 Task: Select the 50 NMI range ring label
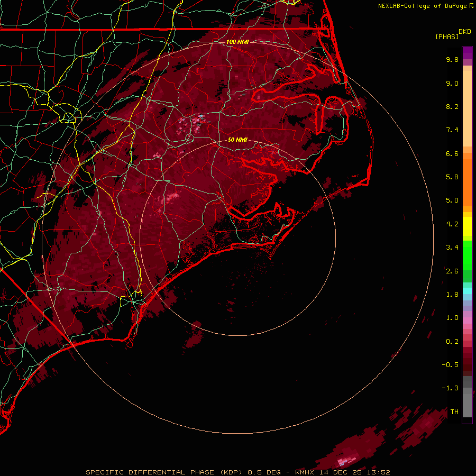237,140
